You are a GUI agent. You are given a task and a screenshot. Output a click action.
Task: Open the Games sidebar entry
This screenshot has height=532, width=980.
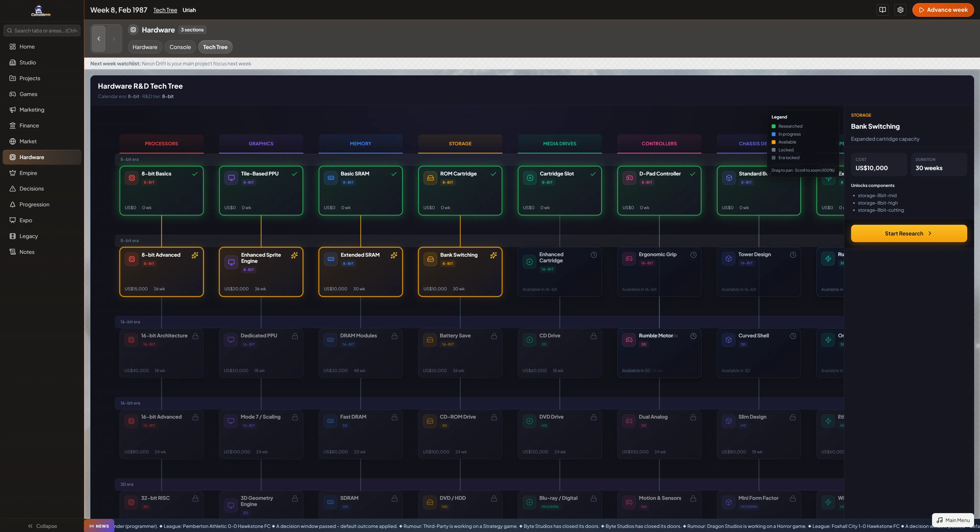pyautogui.click(x=42, y=94)
